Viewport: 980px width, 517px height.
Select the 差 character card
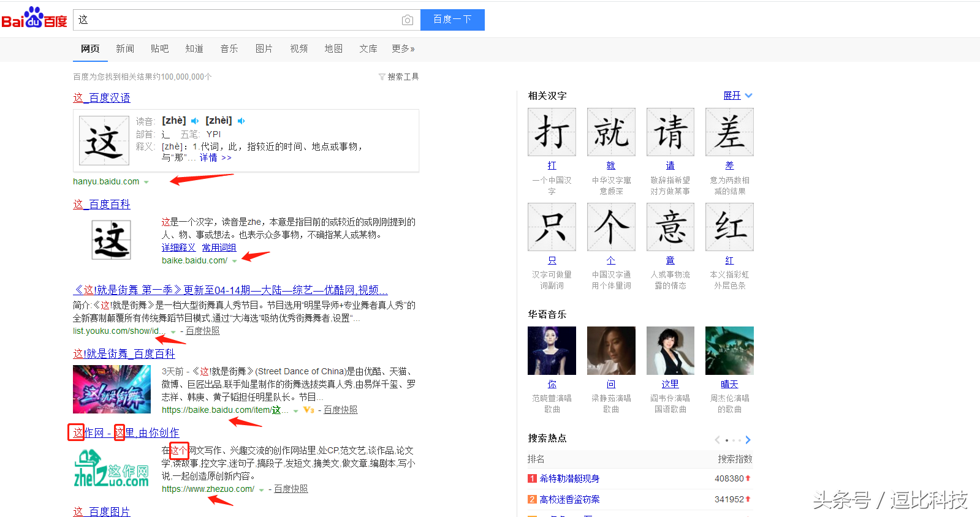(729, 132)
